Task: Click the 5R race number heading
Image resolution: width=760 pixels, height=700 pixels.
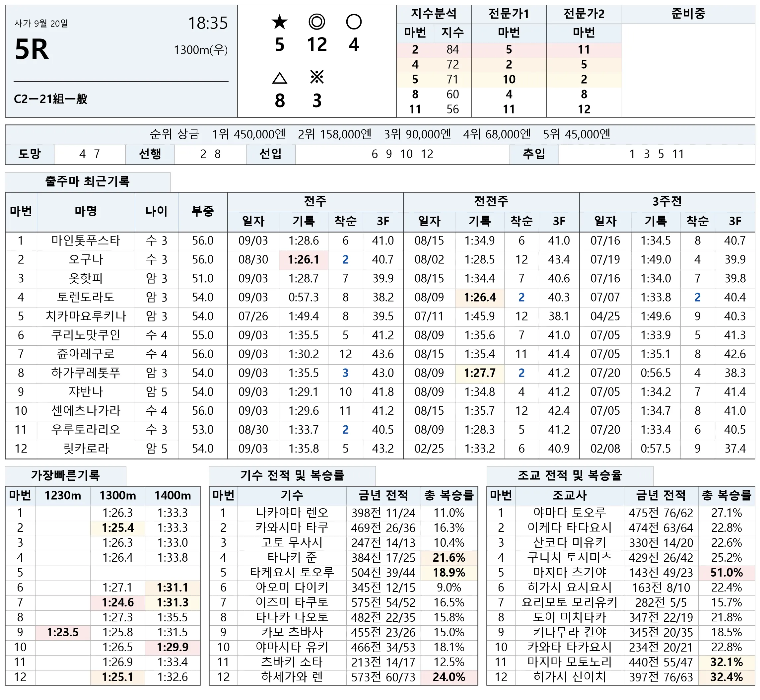Action: point(32,50)
